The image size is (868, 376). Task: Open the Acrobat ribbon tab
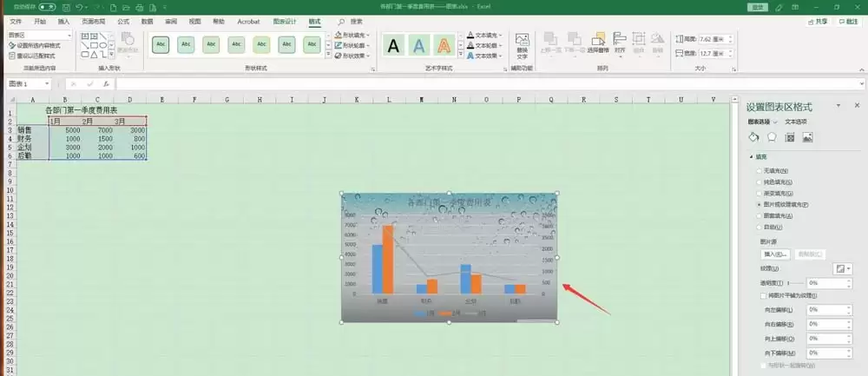pos(248,22)
